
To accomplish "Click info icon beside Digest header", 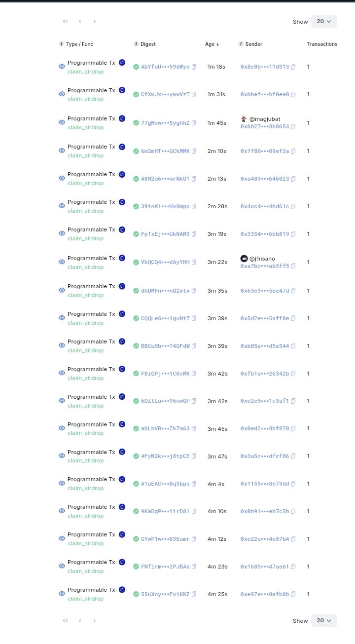I will point(136,44).
